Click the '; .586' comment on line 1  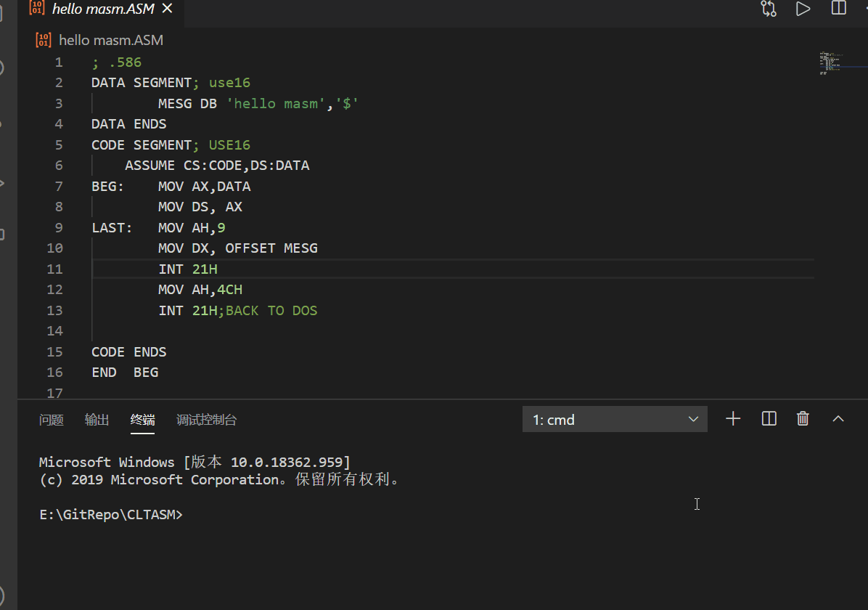pyautogui.click(x=117, y=62)
